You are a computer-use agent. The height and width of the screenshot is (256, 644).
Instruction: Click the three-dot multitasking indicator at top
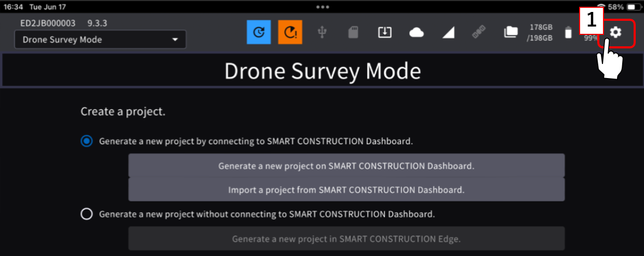323,7
